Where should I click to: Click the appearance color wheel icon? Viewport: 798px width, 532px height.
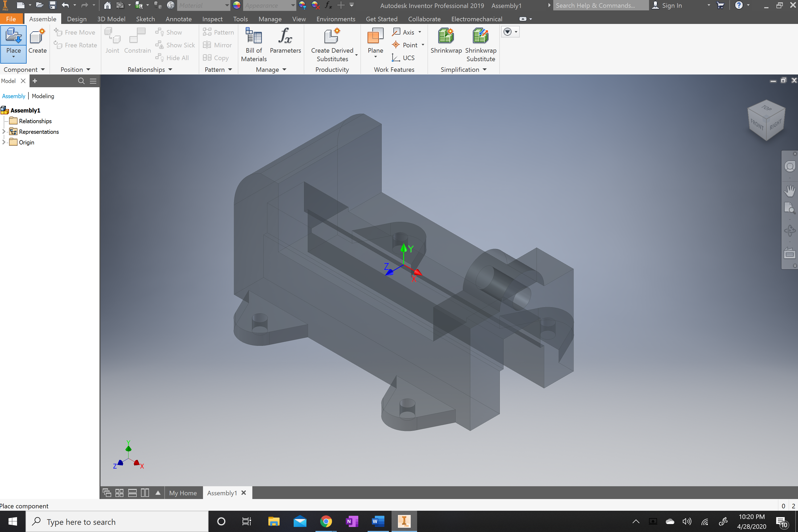click(x=236, y=5)
